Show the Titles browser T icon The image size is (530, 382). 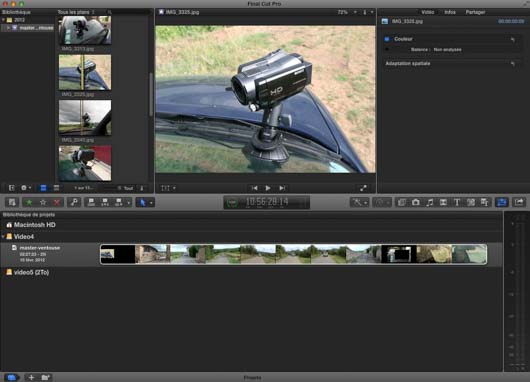pyautogui.click(x=457, y=202)
